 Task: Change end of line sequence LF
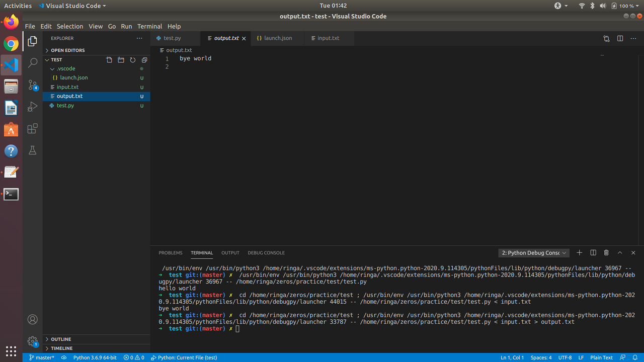pos(581,357)
